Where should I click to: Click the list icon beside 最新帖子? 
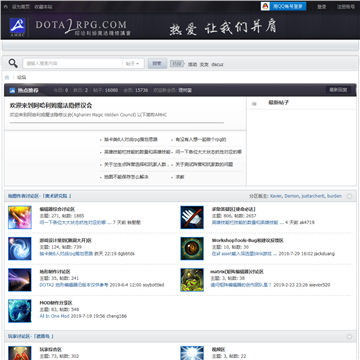coord(254,104)
